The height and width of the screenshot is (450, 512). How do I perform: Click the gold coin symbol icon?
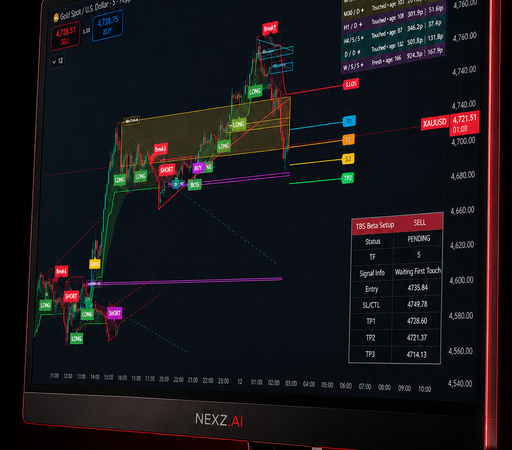click(56, 17)
